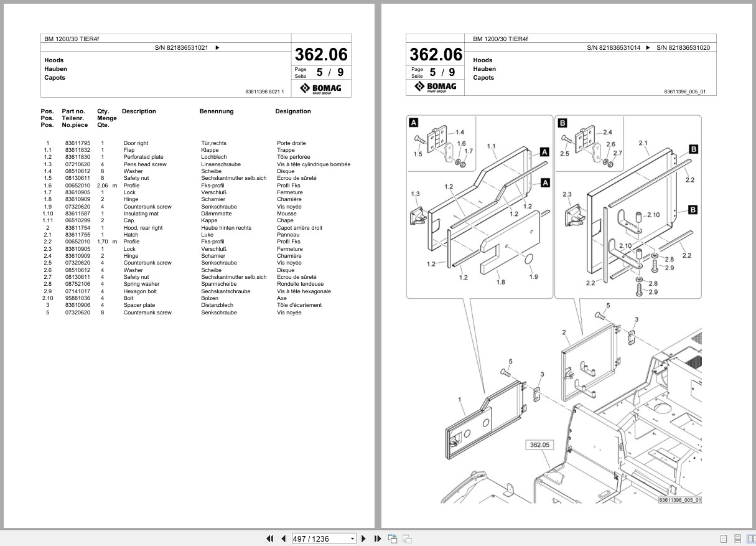Switch to single page view
756x546 pixels.
click(724, 539)
